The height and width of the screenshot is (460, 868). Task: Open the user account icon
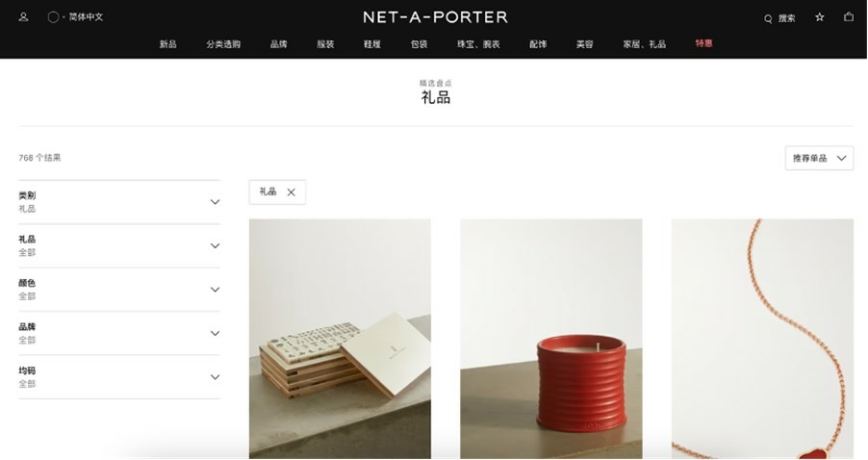23,17
